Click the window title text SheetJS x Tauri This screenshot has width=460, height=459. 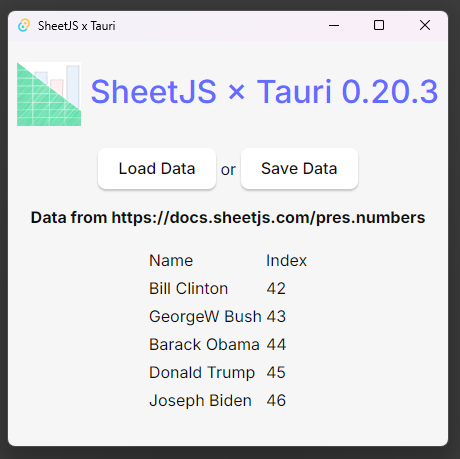tap(77, 26)
